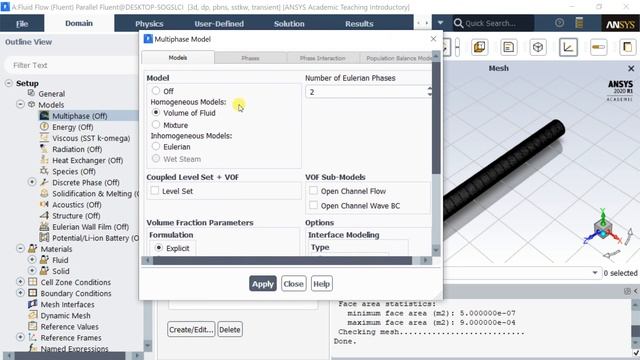Click the dialog scrollbar down arrow
Viewport: 640px width, 360px height.
coord(436,250)
